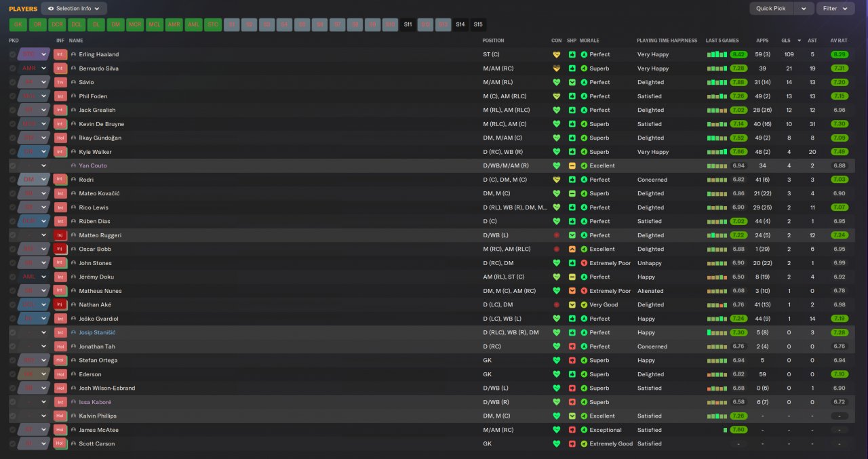Expand the Selection Info dropdown
Screen dimensions: 868x459
pyautogui.click(x=74, y=8)
